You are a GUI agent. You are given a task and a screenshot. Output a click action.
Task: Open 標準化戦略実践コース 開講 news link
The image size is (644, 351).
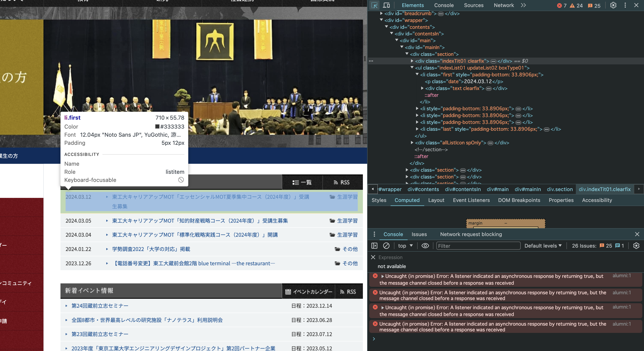pos(195,235)
